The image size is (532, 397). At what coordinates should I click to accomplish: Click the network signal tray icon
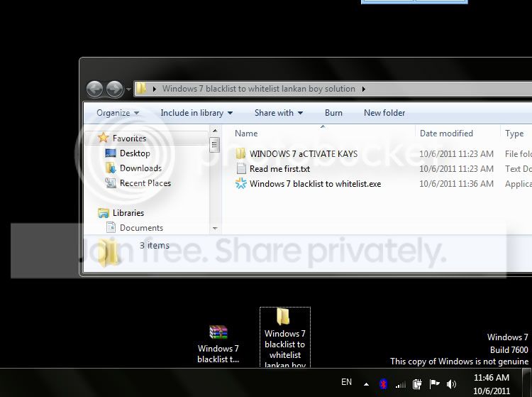[x=401, y=384]
